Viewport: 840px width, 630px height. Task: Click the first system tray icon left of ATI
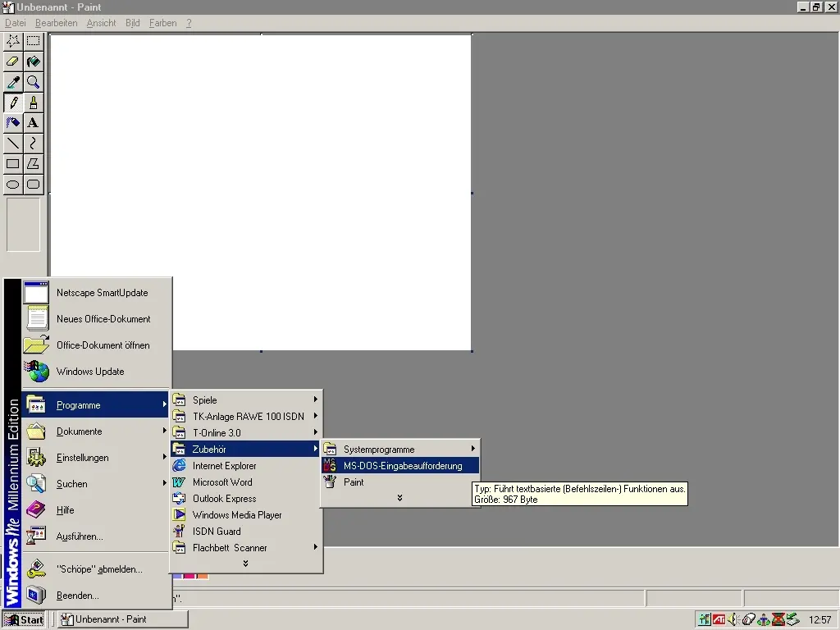tap(705, 620)
